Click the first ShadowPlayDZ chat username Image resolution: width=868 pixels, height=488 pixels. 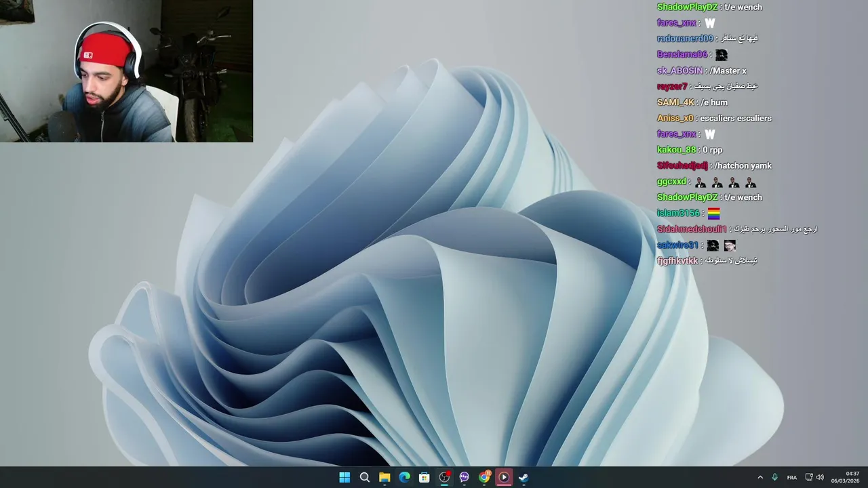tap(687, 7)
